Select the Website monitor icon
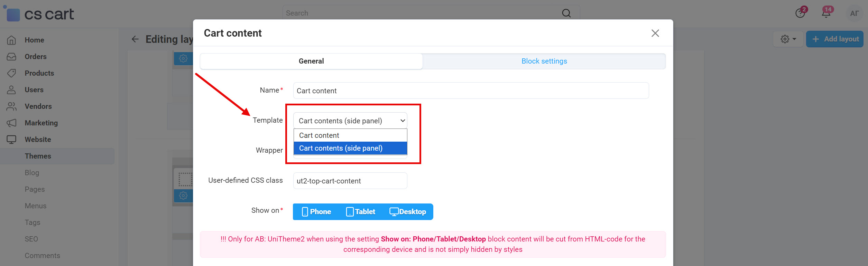The height and width of the screenshot is (266, 868). (11, 139)
